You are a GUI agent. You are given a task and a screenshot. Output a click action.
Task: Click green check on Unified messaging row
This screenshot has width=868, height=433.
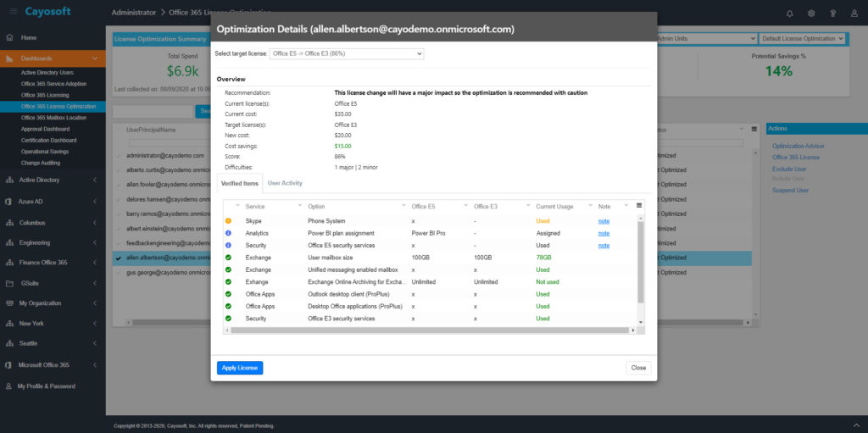228,269
